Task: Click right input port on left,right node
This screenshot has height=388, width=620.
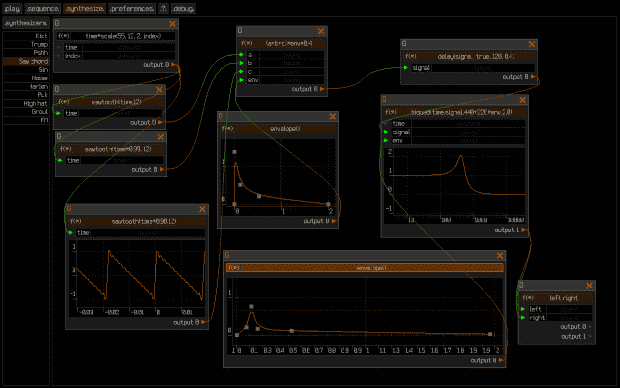Action: click(523, 318)
